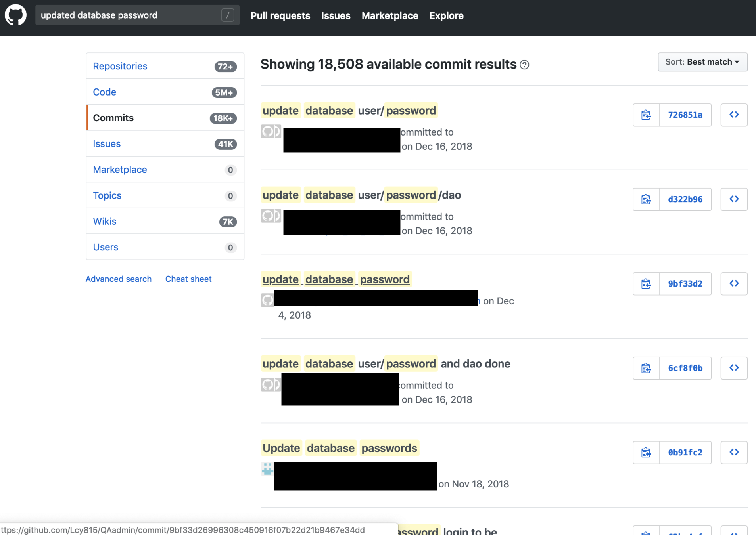Copy full SHA for commit 726851a

[646, 115]
